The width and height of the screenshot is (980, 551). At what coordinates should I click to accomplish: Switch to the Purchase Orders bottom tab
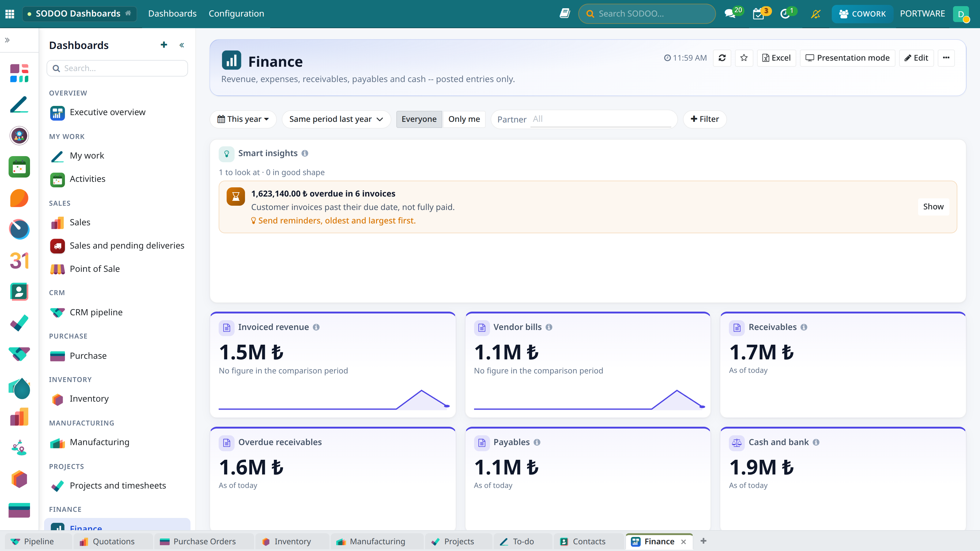coord(204,541)
